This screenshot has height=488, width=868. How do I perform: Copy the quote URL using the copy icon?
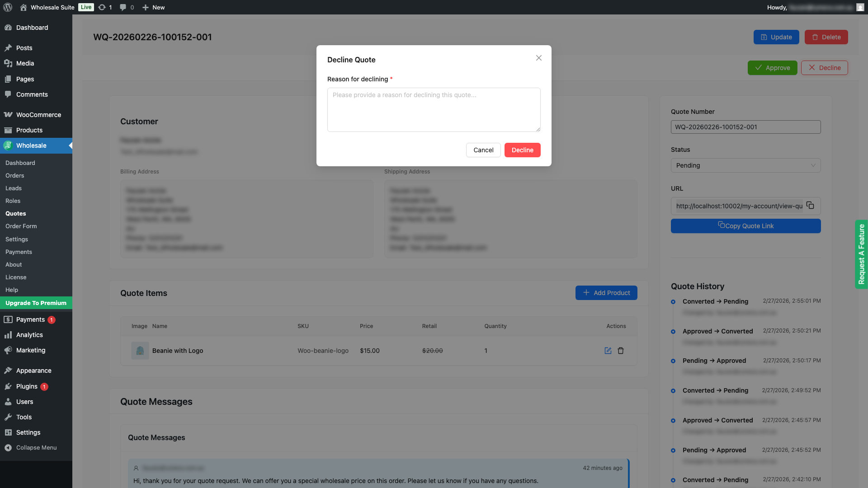coord(810,206)
